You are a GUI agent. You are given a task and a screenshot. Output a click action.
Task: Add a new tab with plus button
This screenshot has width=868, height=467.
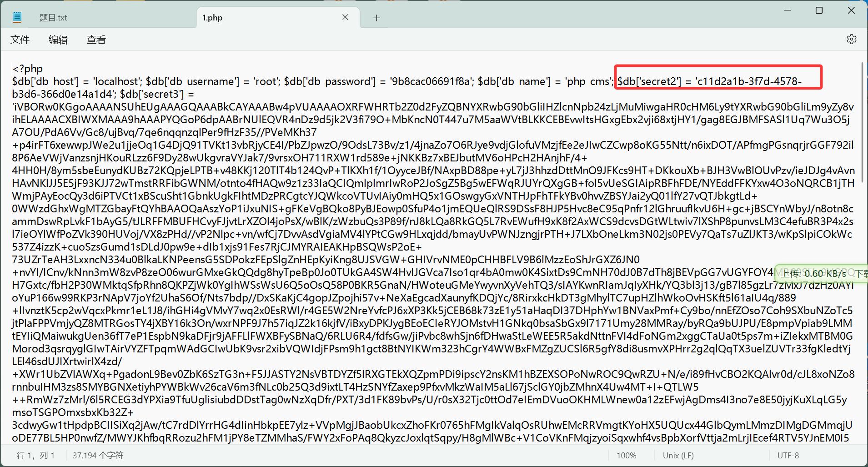point(376,18)
